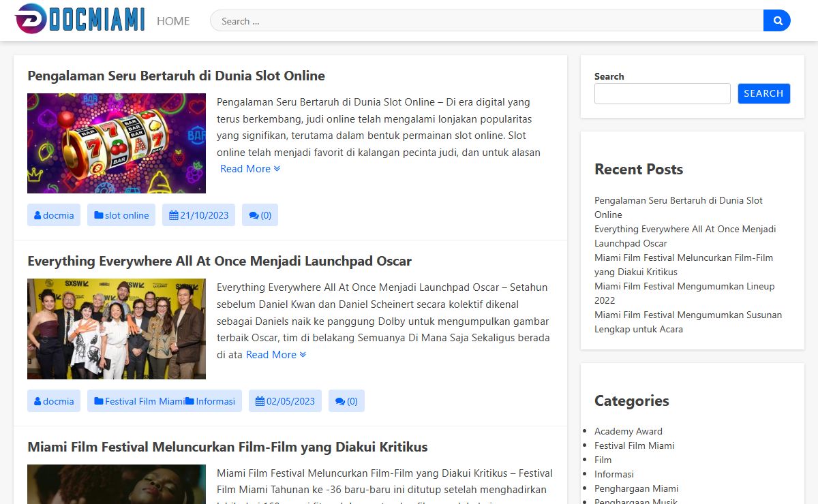Open post title Everything Everywhere All At Once Menjadi Launchpad Oscar
This screenshot has height=504, width=818.
pos(219,261)
